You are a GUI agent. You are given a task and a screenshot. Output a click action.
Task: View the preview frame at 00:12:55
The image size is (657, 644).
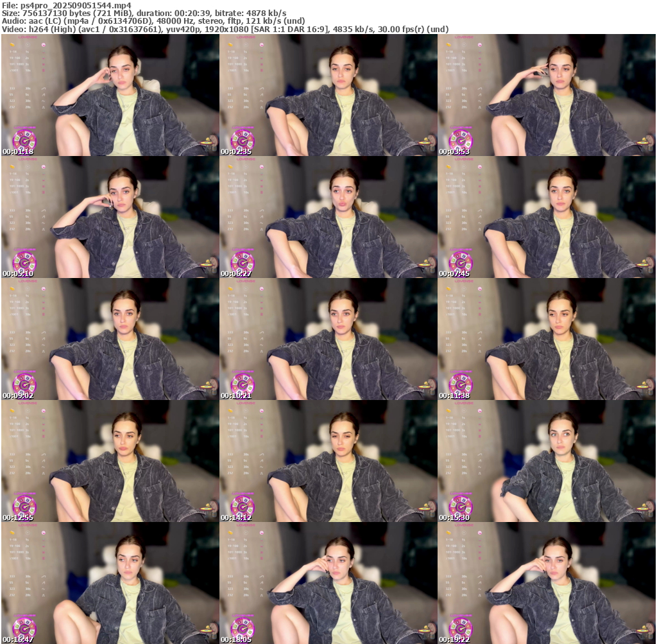pyautogui.click(x=110, y=461)
